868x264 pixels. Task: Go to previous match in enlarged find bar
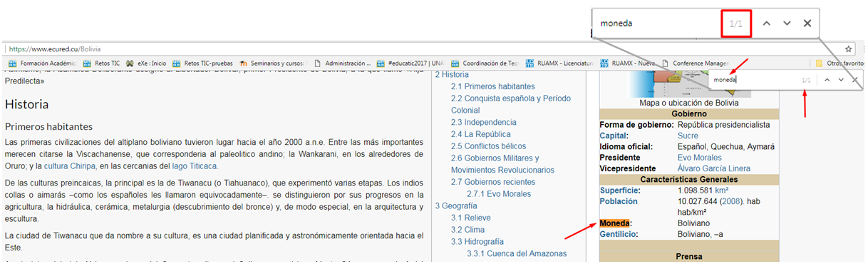pos(767,24)
